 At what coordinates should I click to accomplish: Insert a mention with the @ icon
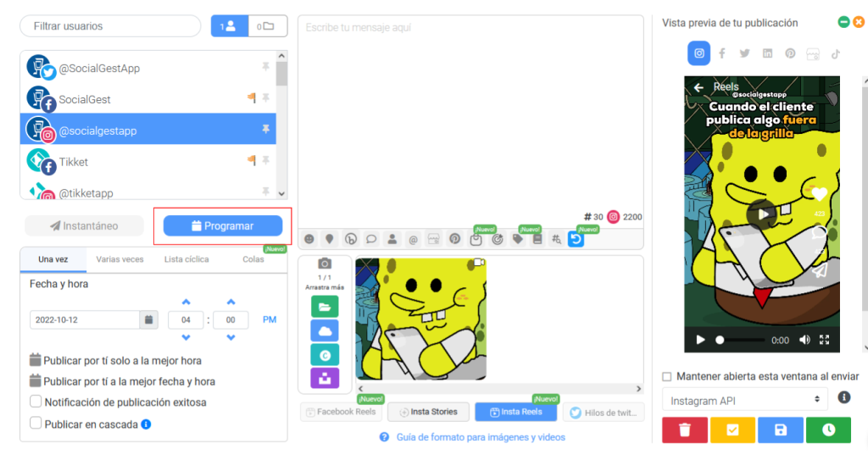coord(413,240)
